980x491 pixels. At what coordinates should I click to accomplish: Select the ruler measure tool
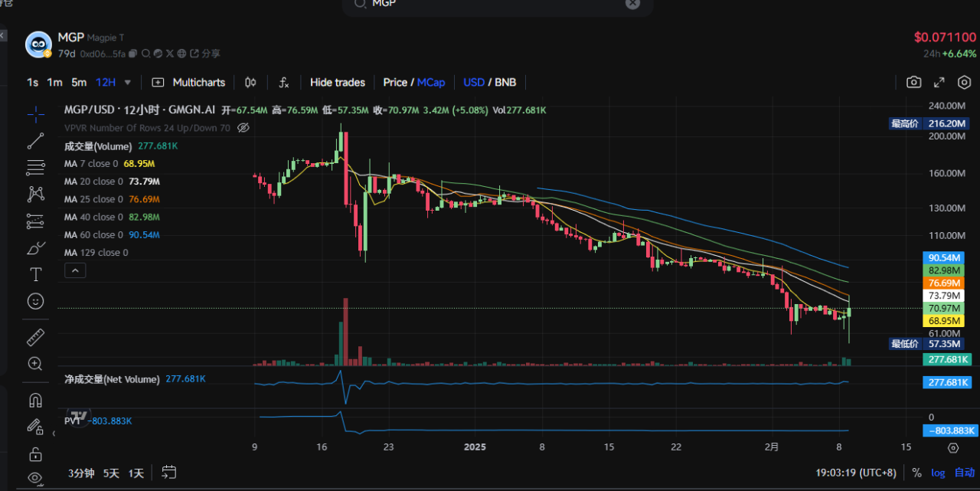click(x=35, y=337)
